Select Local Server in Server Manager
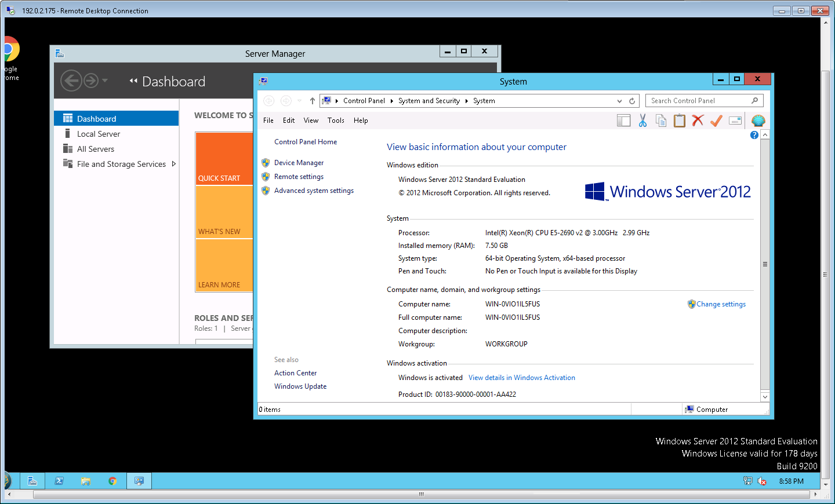Image resolution: width=835 pixels, height=504 pixels. [116, 134]
